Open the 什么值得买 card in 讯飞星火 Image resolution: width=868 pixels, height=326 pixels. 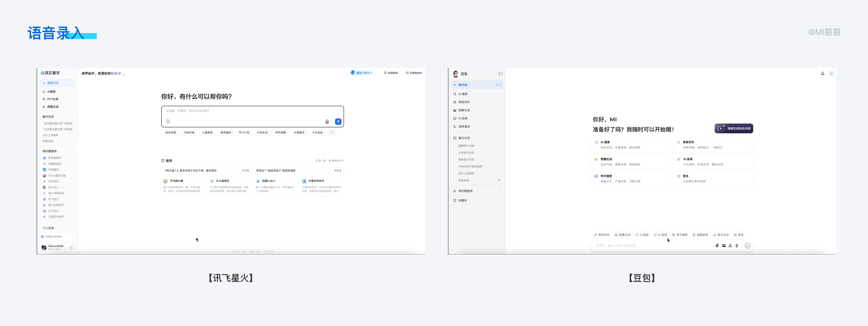(229, 186)
